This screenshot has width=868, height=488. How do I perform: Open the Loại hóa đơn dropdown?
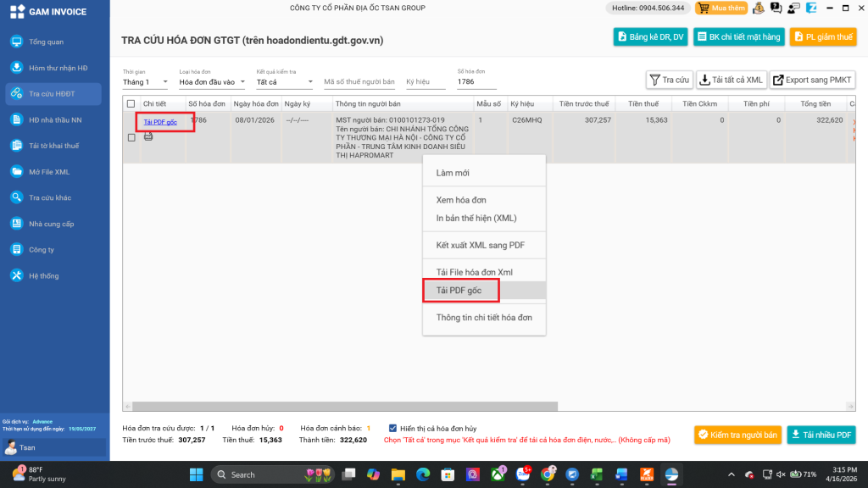pyautogui.click(x=212, y=82)
